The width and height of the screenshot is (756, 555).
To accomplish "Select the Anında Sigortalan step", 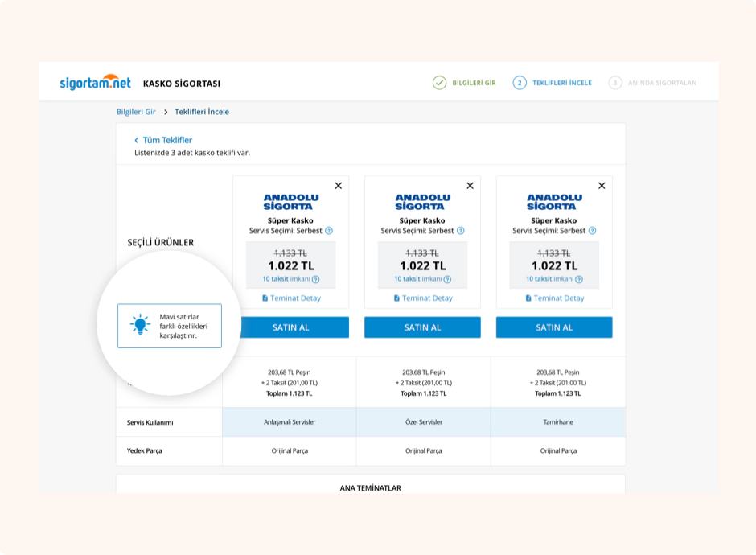I will pos(652,83).
